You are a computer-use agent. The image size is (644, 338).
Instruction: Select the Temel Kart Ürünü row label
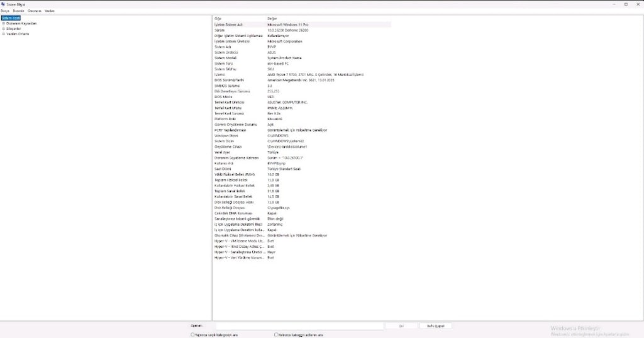pos(228,108)
